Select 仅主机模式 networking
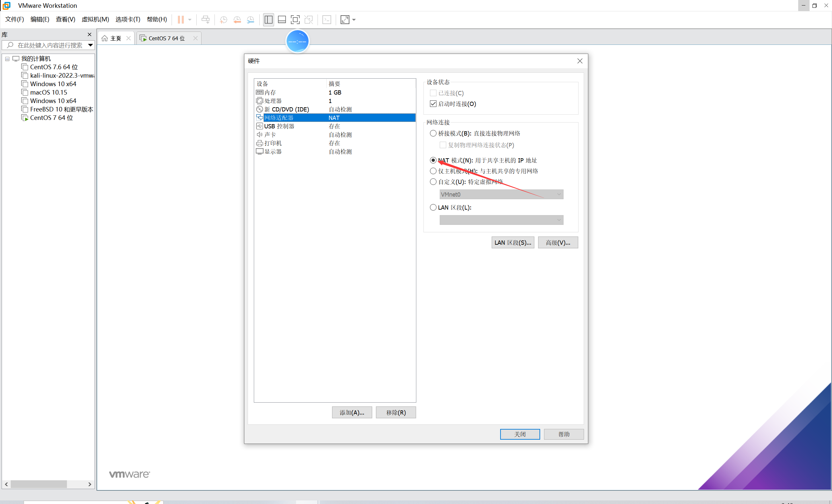The width and height of the screenshot is (832, 504). click(x=433, y=171)
